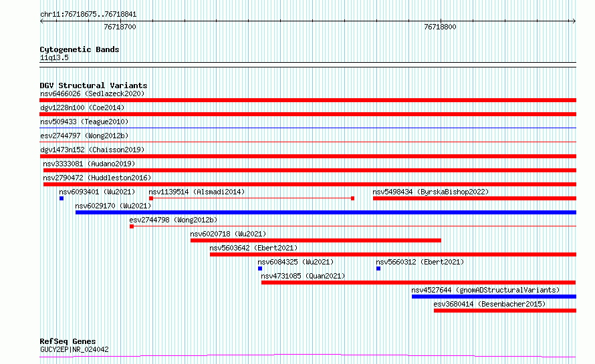Screen dimensions: 595x364
Task: Select the red bar of dgv1473n152
Action: (308, 156)
